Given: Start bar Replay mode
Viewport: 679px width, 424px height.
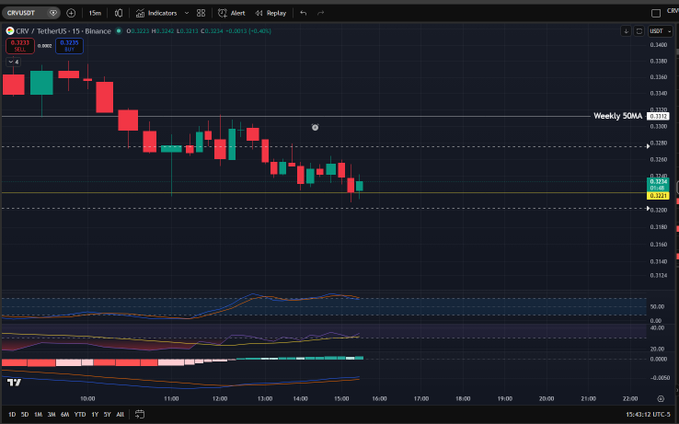Looking at the screenshot, I should coord(271,13).
